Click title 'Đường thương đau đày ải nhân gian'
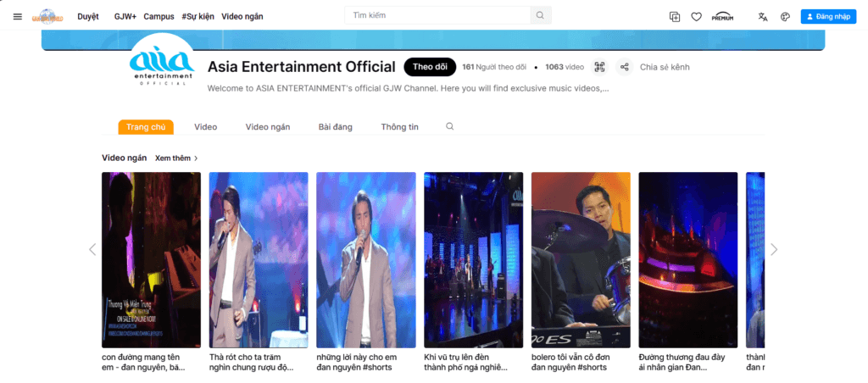Screen dimensions: 868x383 tap(682, 362)
